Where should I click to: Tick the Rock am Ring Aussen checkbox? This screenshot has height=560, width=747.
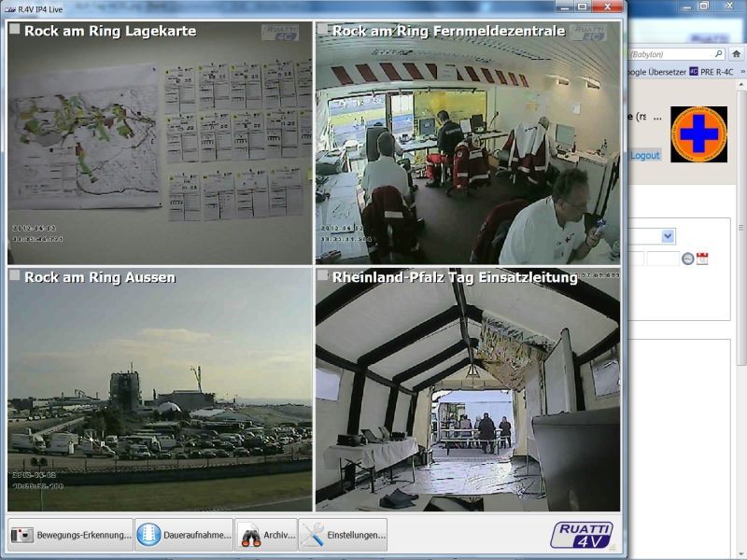(x=15, y=275)
